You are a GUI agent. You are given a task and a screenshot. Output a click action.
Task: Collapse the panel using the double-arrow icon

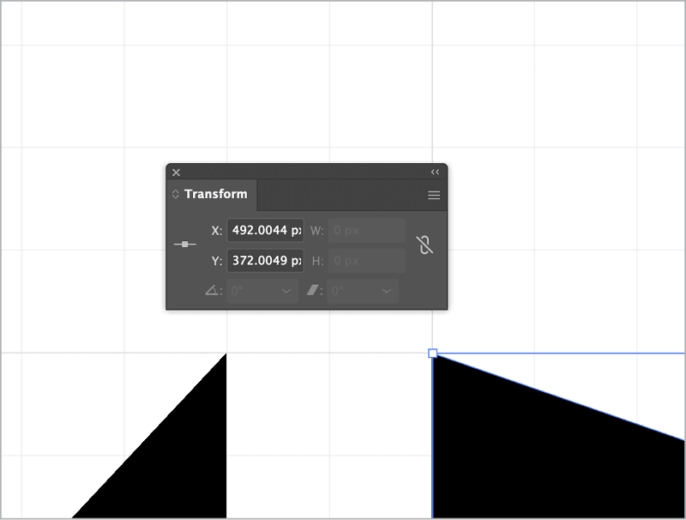[435, 172]
